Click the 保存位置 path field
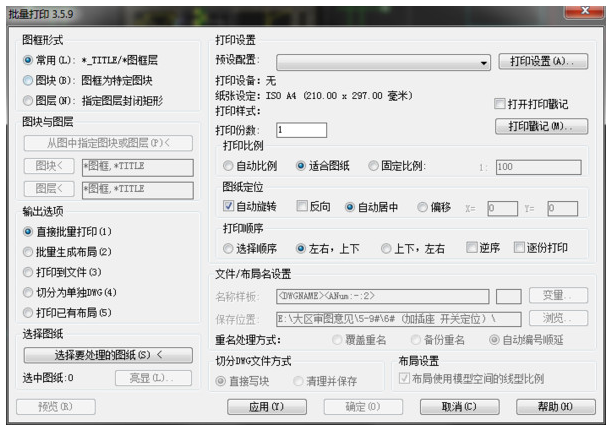 (x=399, y=320)
